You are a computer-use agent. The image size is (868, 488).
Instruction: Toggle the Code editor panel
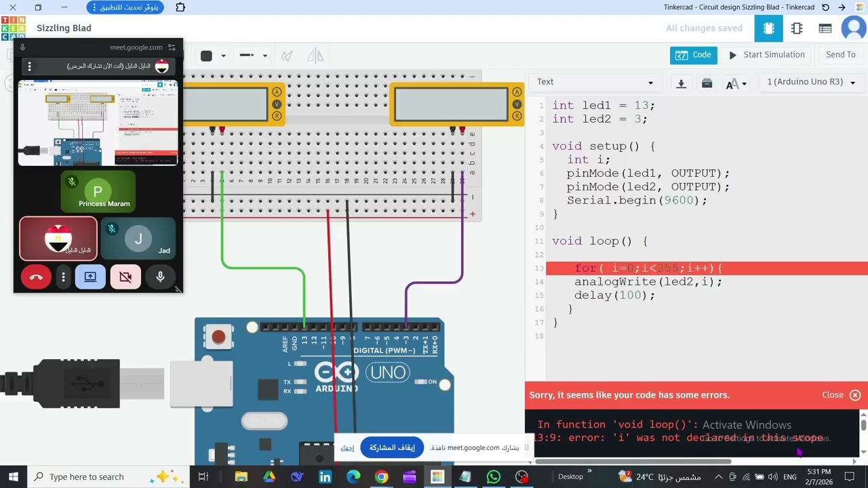coord(693,55)
